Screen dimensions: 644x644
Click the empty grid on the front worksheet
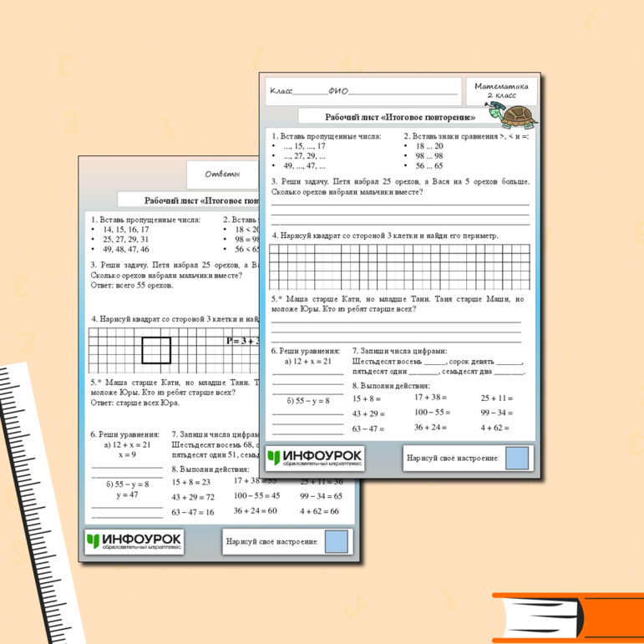400,266
